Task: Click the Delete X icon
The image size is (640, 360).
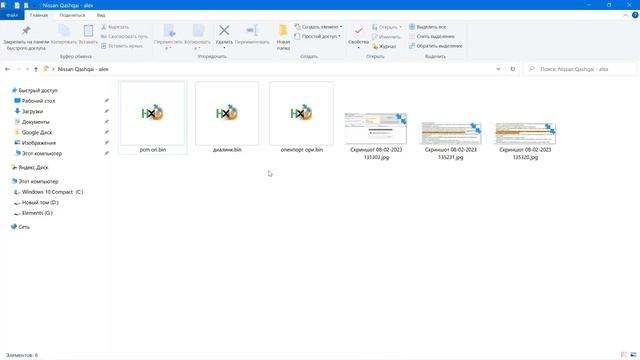Action: tap(224, 30)
